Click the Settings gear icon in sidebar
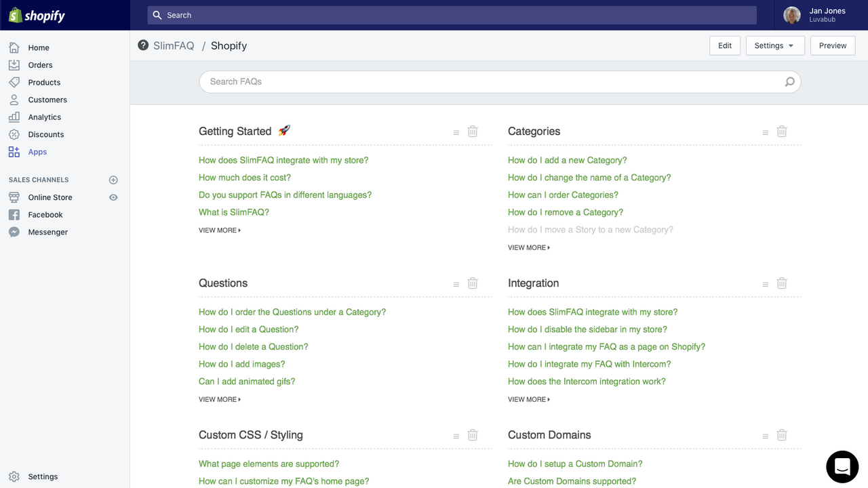Image resolution: width=868 pixels, height=488 pixels. click(14, 476)
